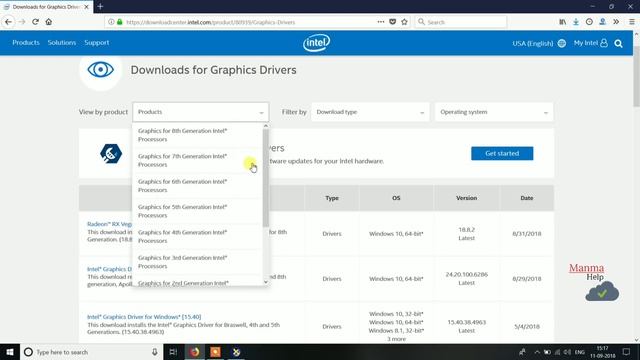
Task: Select Graphics for 3rd Generation Intel Processors
Action: (x=197, y=262)
